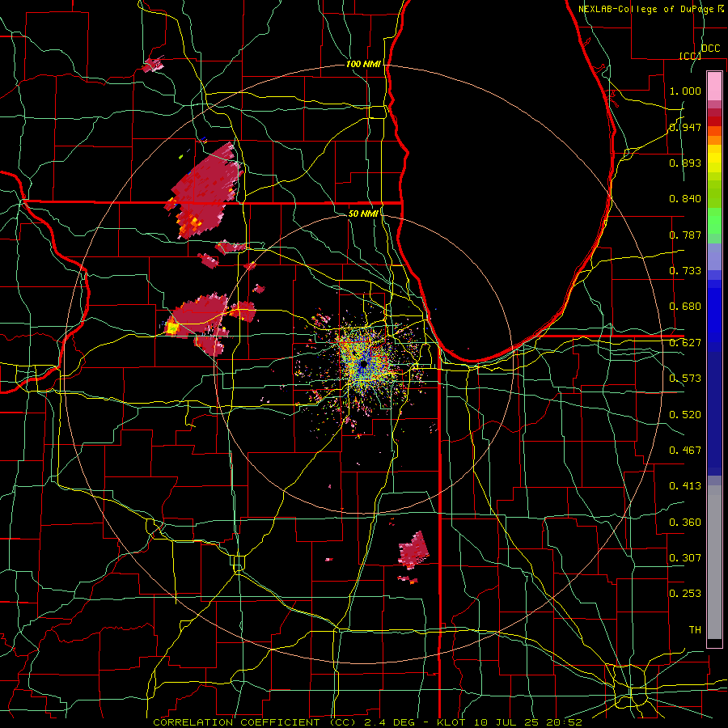The width and height of the screenshot is (728, 728).
Task: Select the 0.573 scale value
Action: 685,379
